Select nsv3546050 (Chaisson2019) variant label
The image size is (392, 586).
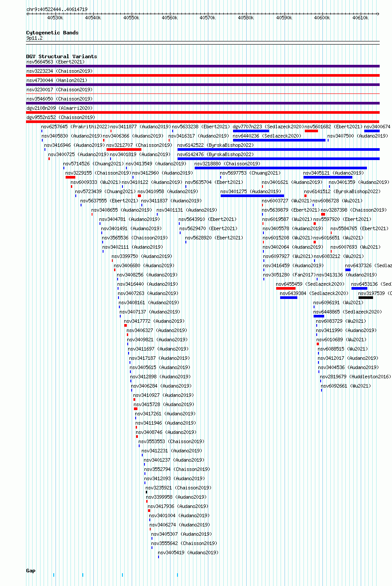pyautogui.click(x=59, y=99)
